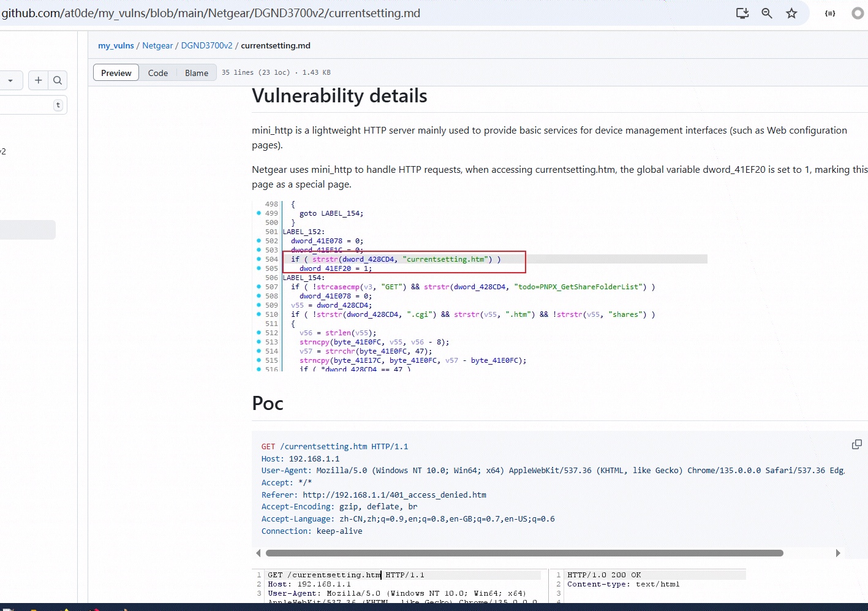Click the Referer header line
The image size is (868, 611).
click(x=374, y=495)
